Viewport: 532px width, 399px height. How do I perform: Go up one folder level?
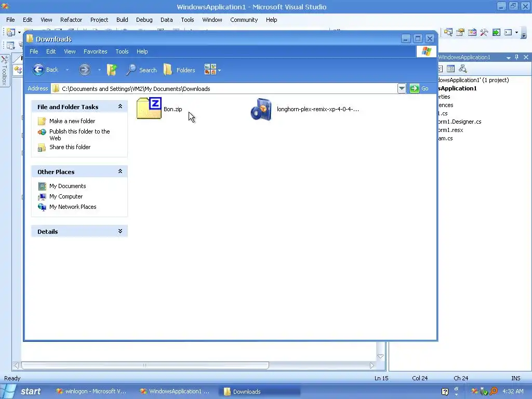tap(112, 70)
